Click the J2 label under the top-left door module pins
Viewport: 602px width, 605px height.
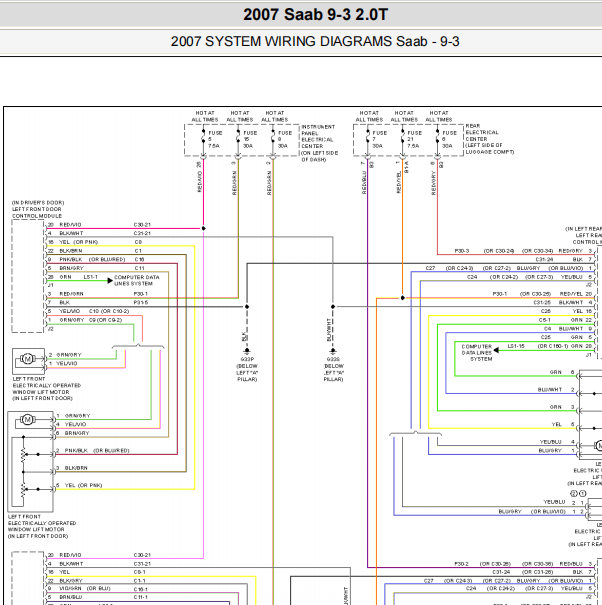(51, 329)
